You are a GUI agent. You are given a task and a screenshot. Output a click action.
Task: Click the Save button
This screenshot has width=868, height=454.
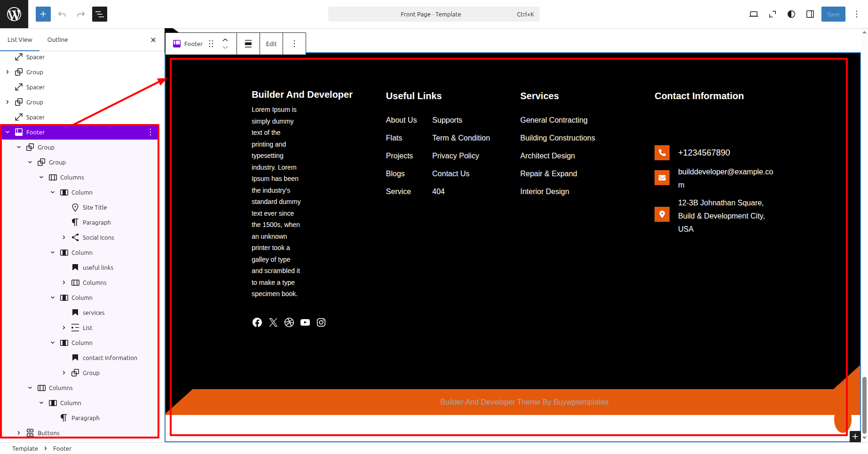tap(833, 14)
